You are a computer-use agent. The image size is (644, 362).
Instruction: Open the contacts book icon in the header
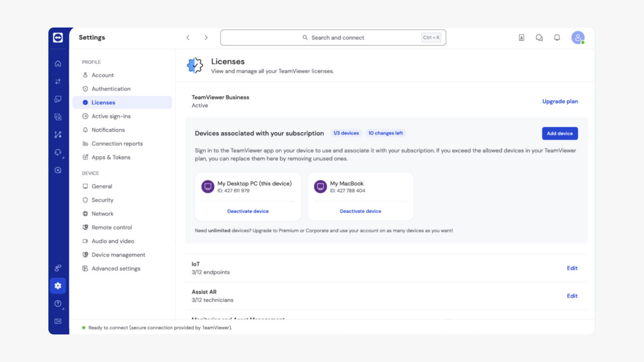coord(522,38)
